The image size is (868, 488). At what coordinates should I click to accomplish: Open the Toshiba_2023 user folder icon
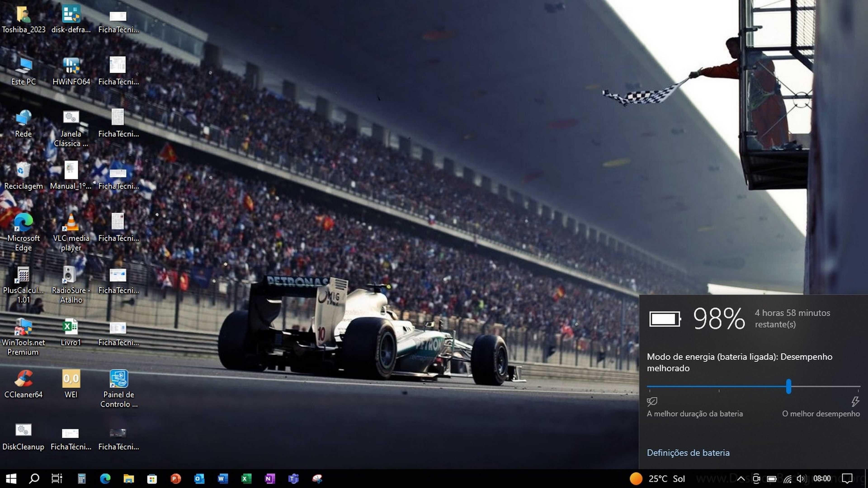coord(23,19)
